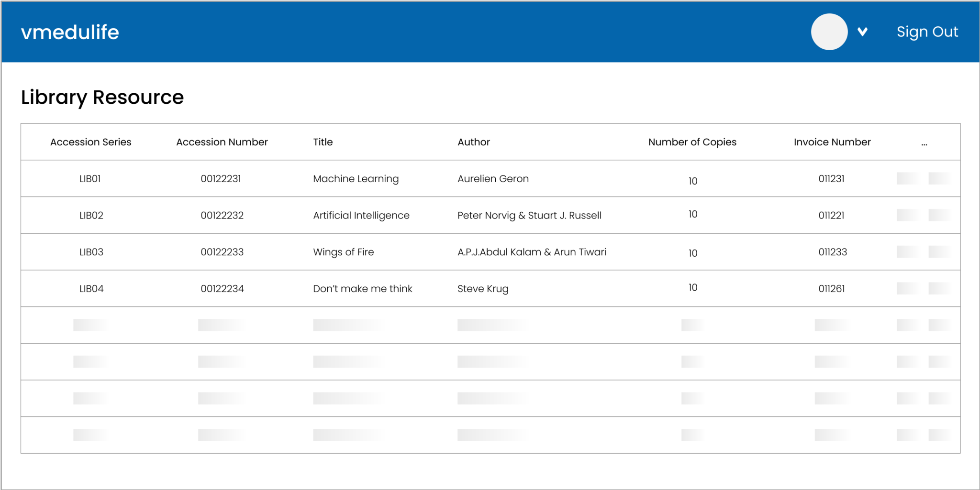Click copies count 10 for Artificial Intelligence
Screen dimensions: 980x490
pos(692,214)
